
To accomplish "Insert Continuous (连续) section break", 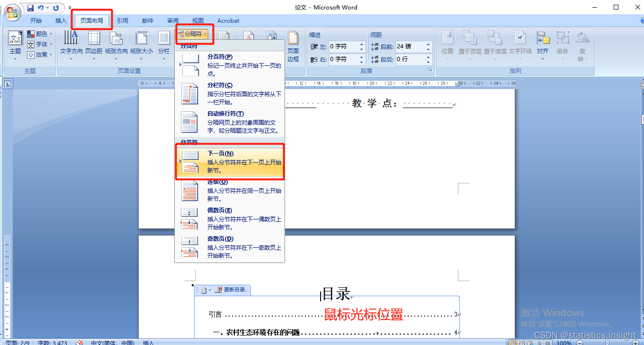I will click(x=230, y=191).
